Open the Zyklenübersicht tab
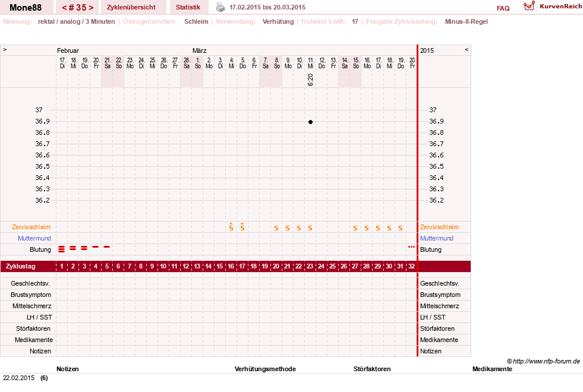 (x=131, y=8)
